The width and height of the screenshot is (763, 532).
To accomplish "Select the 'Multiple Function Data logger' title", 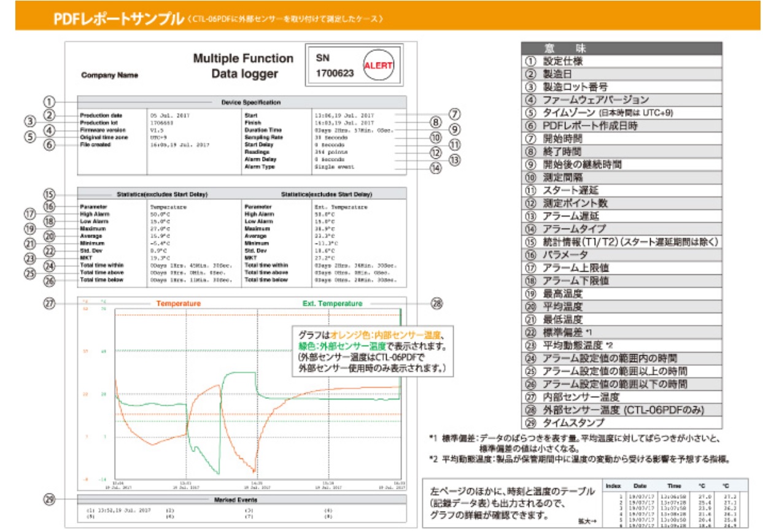I will coord(244,66).
